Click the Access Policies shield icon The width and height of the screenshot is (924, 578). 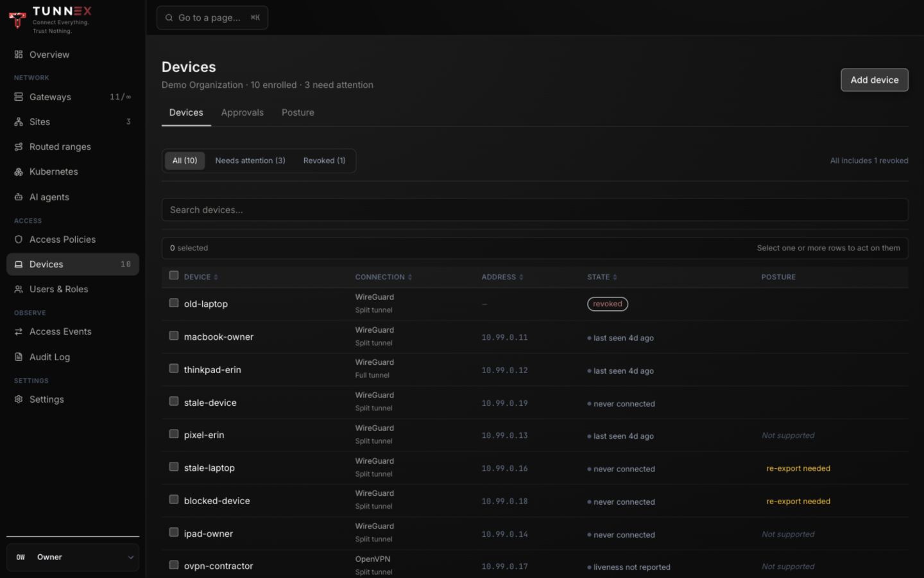[x=19, y=239]
